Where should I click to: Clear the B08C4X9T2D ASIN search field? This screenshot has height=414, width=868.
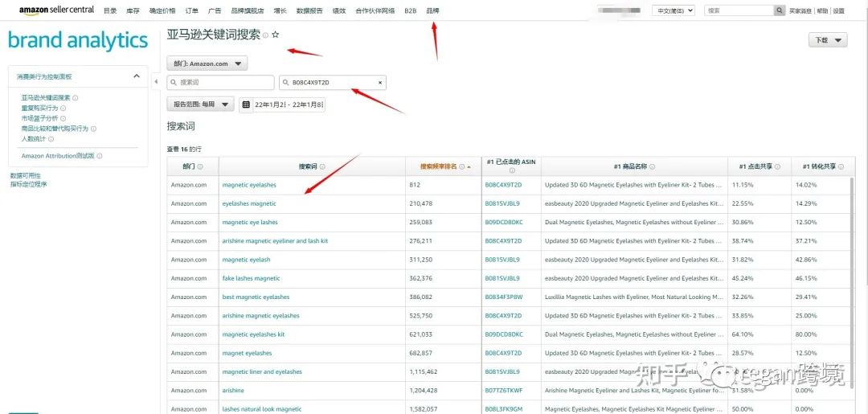[379, 83]
